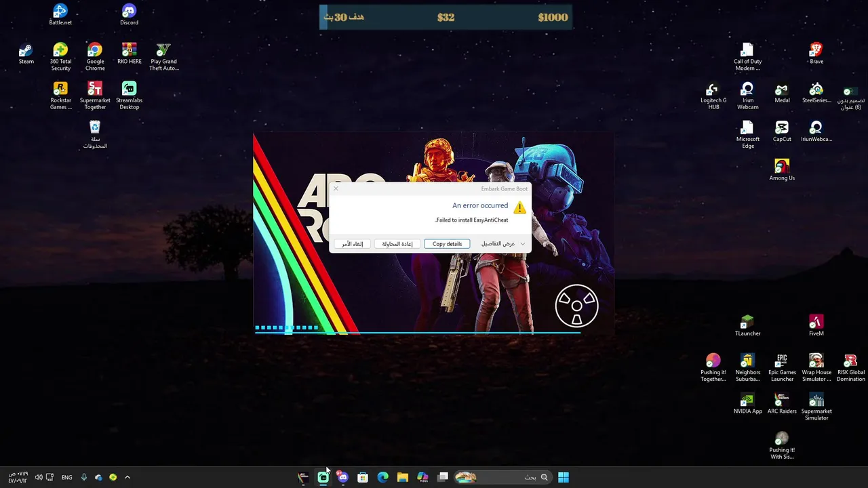The height and width of the screenshot is (488, 868).
Task: Open File Explorer from taskbar
Action: [403, 477]
